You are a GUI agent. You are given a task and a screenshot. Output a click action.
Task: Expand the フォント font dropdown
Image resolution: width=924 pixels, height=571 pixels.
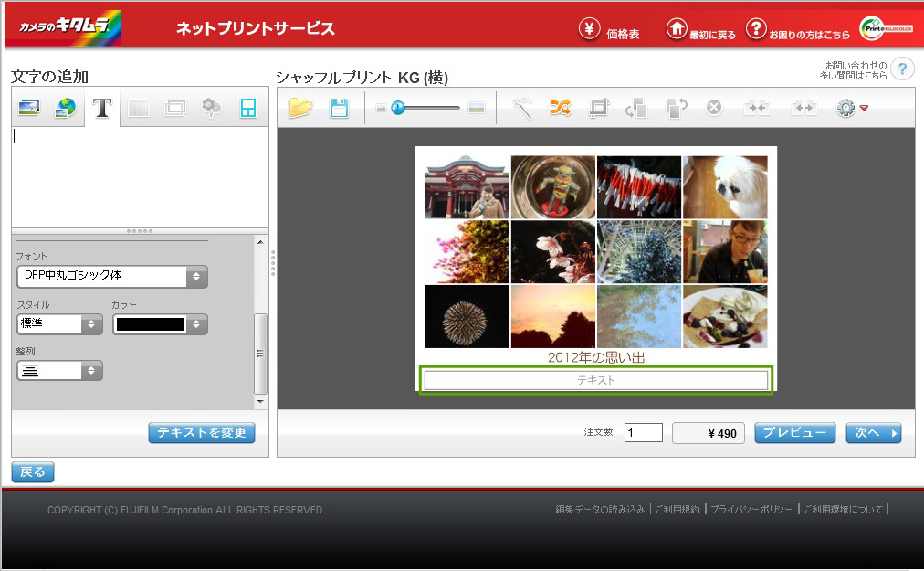pos(112,277)
